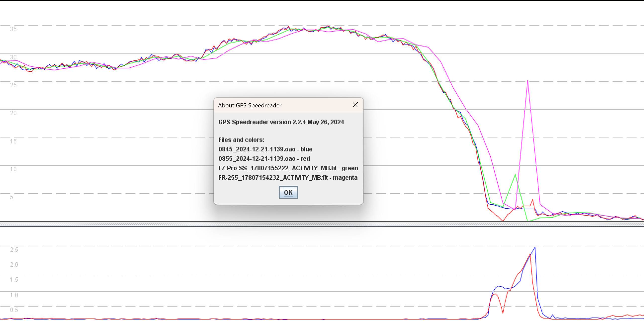Screen dimensions: 644x321
Task: Click the tall magenta spike peak
Action: tap(527, 81)
